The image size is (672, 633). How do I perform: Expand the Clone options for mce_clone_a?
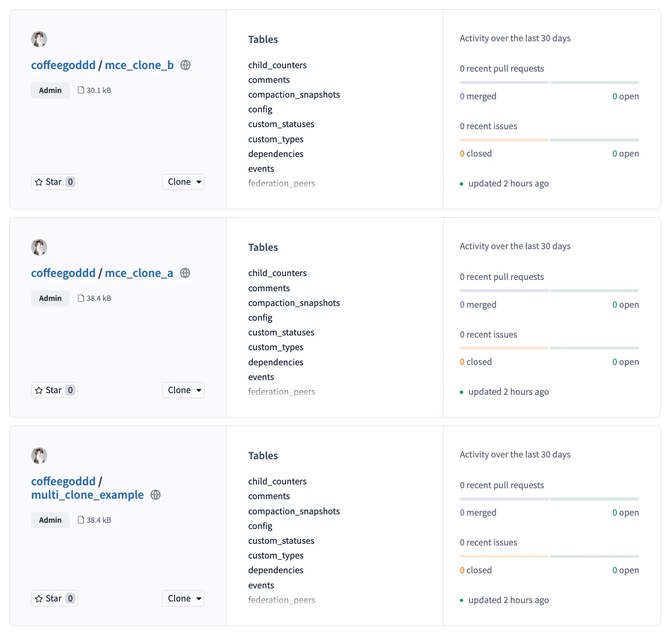tap(183, 390)
